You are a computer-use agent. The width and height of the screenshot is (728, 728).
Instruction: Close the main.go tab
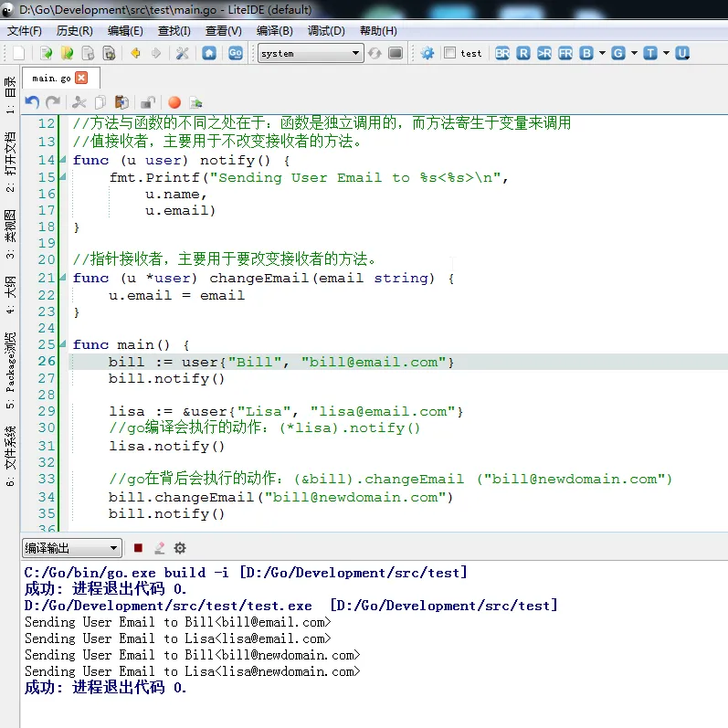[x=81, y=79]
